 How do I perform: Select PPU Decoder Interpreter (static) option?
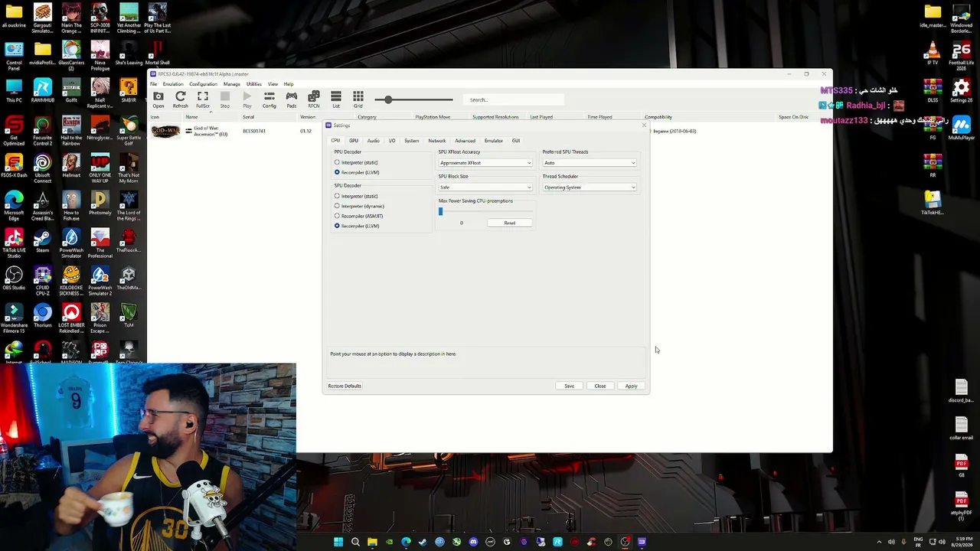pyautogui.click(x=356, y=162)
